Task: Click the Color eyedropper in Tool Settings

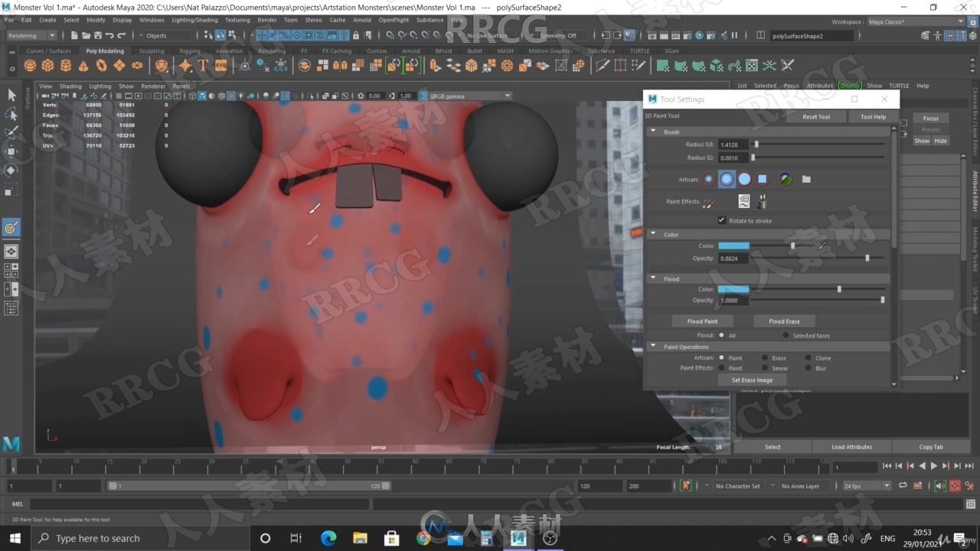Action: click(x=822, y=246)
